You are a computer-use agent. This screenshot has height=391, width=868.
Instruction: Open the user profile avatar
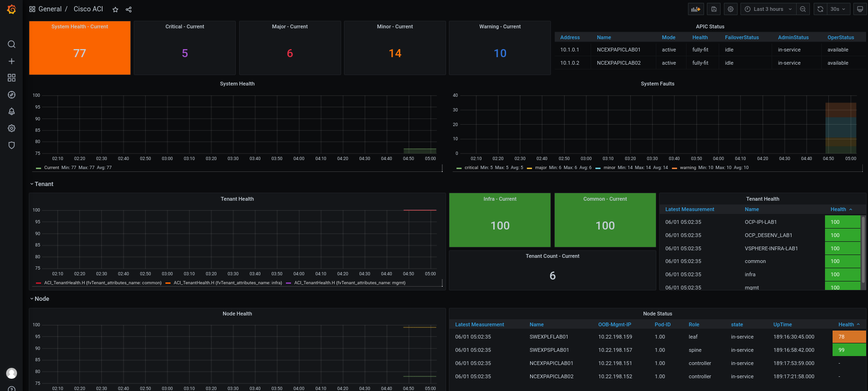coord(12,373)
